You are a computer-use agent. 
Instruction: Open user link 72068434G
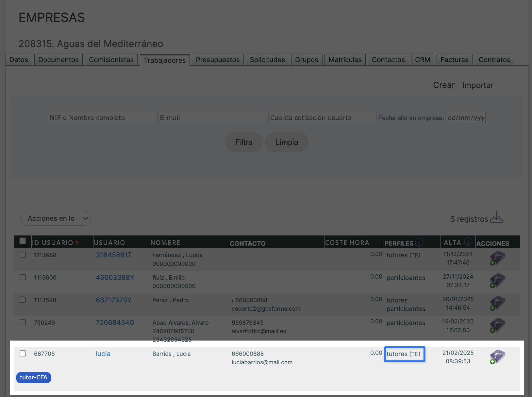(115, 323)
